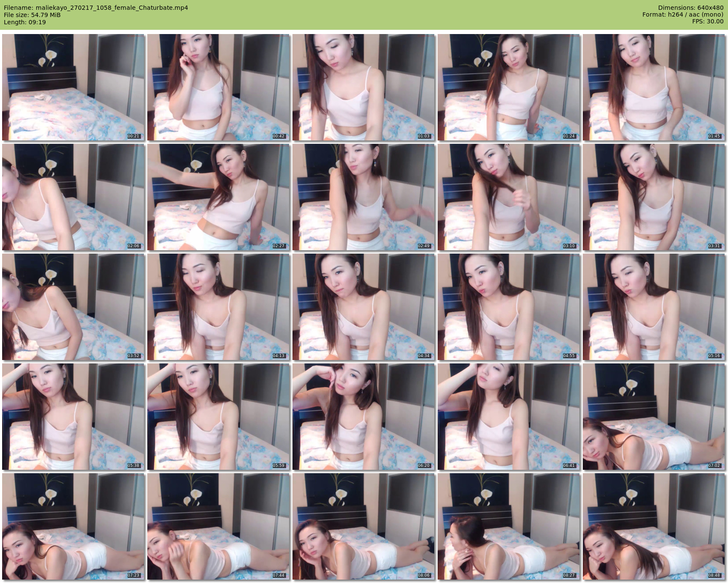This screenshot has width=728, height=583.
Task: Select the frame at 03:10
Action: [x=509, y=197]
